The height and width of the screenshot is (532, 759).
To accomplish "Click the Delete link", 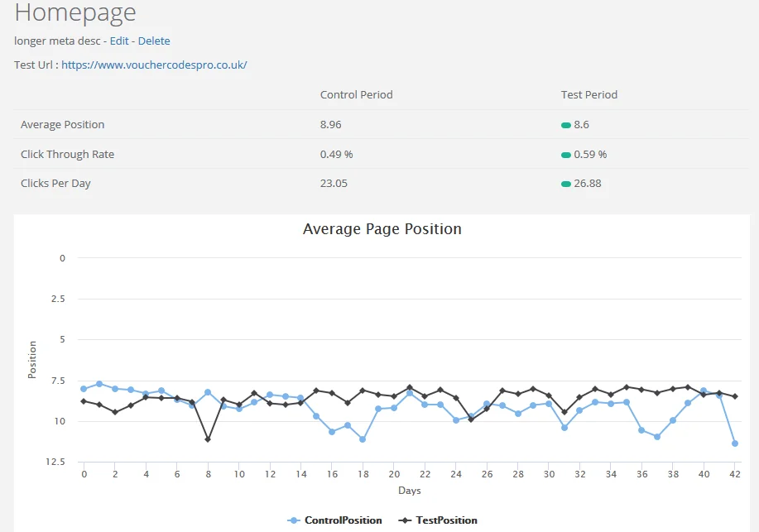I will click(156, 41).
